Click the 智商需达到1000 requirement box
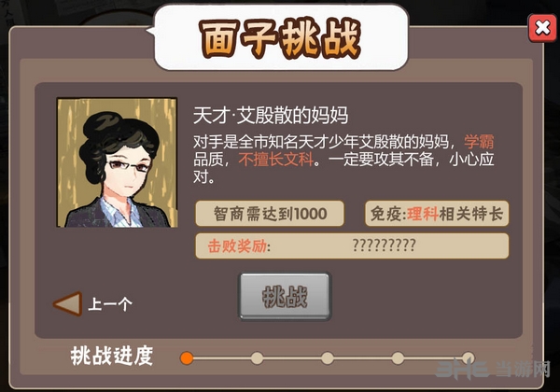Viewport: 560px width, 392px height. pos(270,214)
